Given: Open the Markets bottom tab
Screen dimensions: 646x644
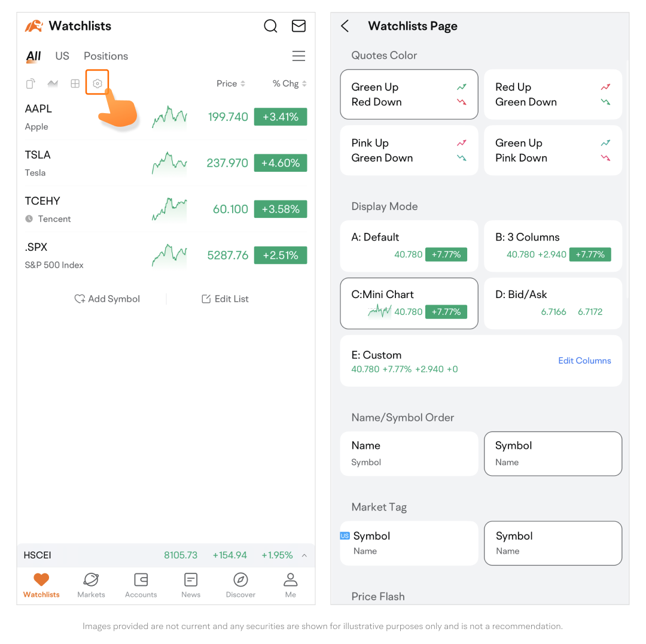Looking at the screenshot, I should coord(91,585).
